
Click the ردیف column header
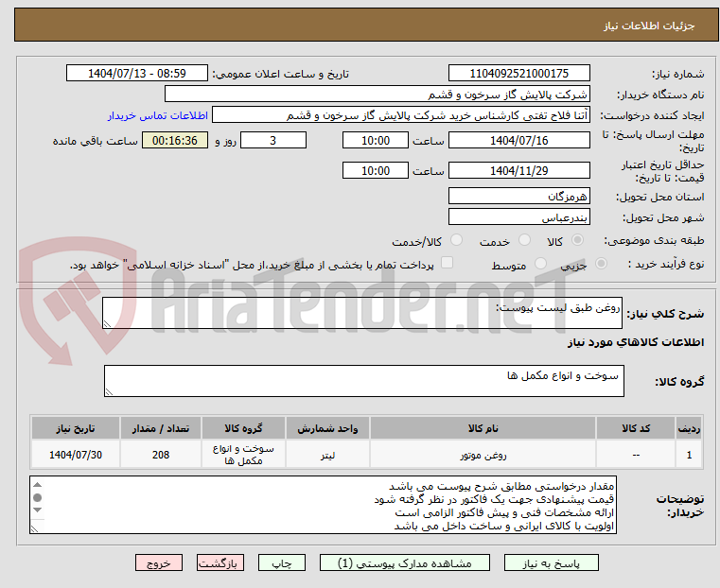click(689, 428)
